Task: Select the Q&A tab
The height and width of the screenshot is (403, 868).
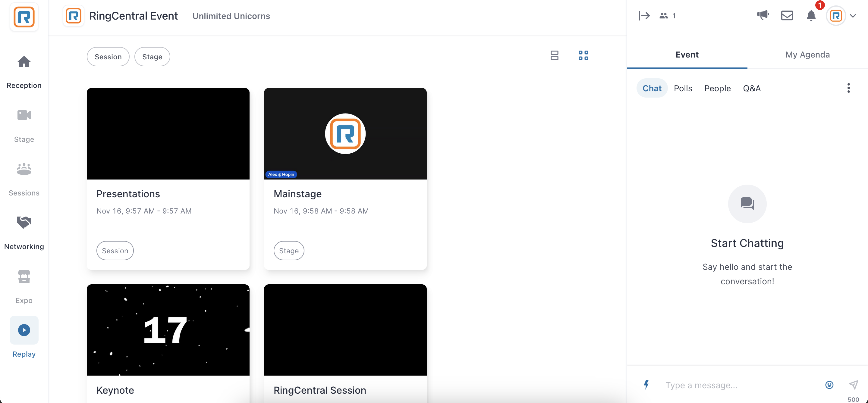Action: point(752,88)
